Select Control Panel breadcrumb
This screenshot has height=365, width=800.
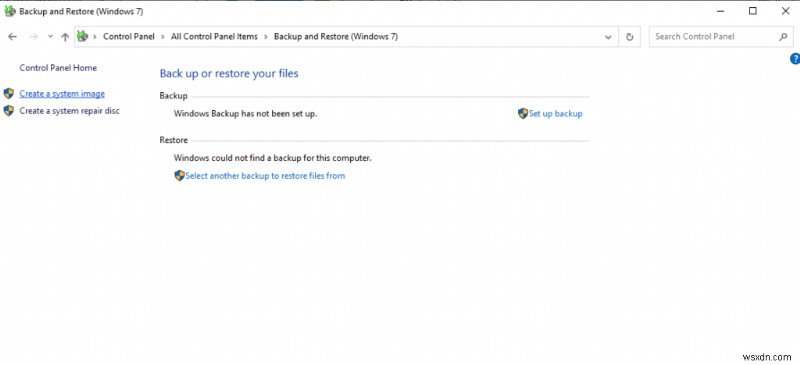(x=129, y=37)
